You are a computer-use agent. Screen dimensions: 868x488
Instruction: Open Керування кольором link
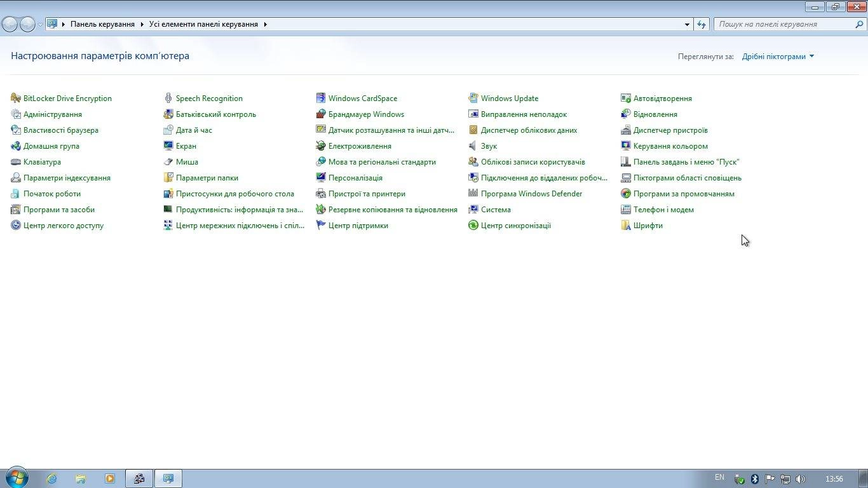(x=670, y=146)
